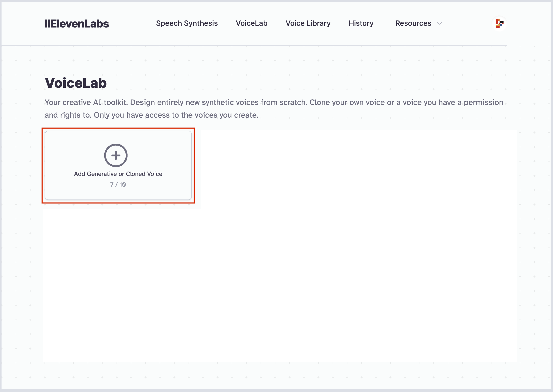553x392 pixels.
Task: Click the 7 / 10 voice count text
Action: (x=118, y=184)
